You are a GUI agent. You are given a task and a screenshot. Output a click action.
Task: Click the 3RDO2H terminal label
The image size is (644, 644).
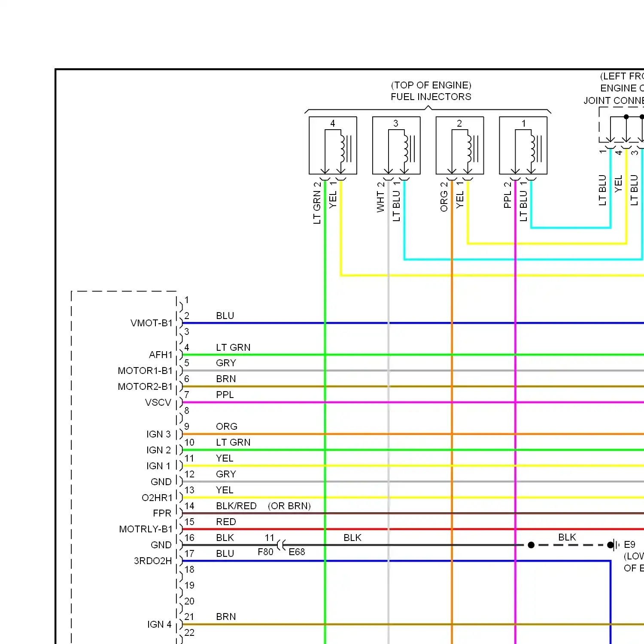click(x=153, y=561)
